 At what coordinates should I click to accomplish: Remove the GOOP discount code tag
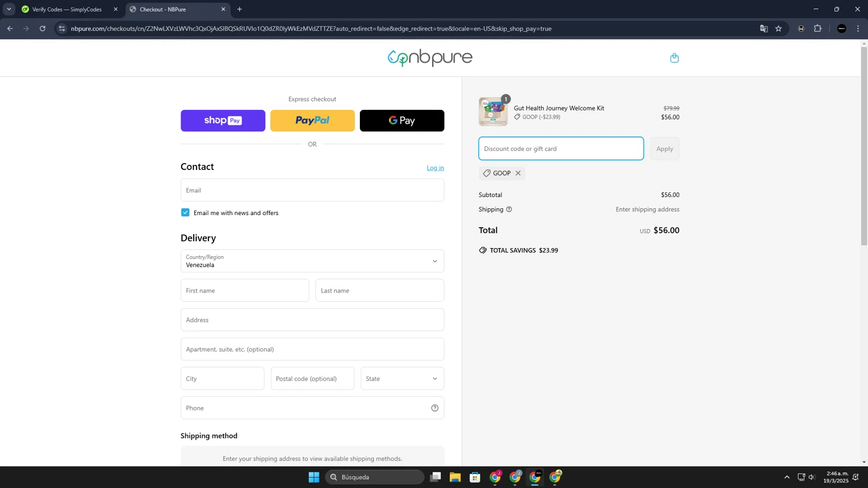(x=518, y=173)
